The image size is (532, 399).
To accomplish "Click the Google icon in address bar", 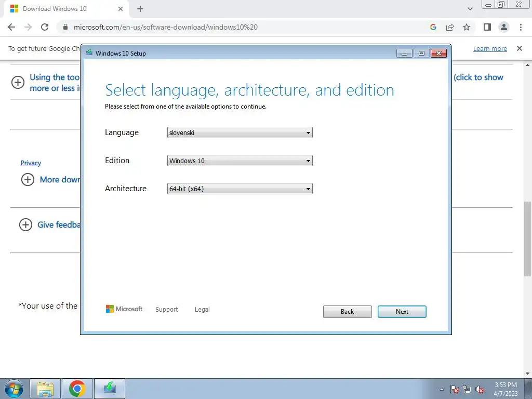I will (x=433, y=27).
